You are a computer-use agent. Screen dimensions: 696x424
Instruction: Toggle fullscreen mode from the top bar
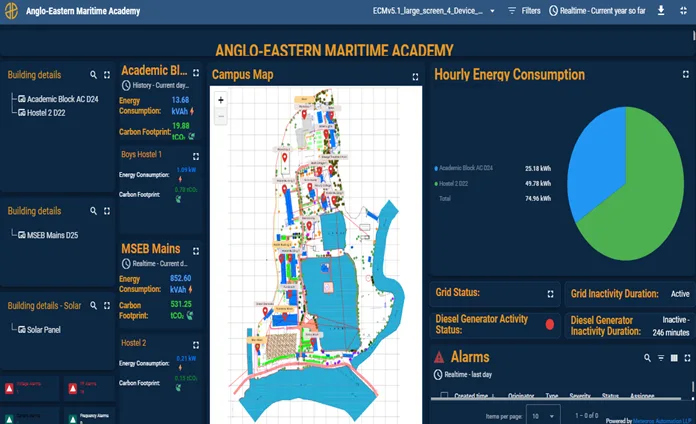tap(684, 11)
